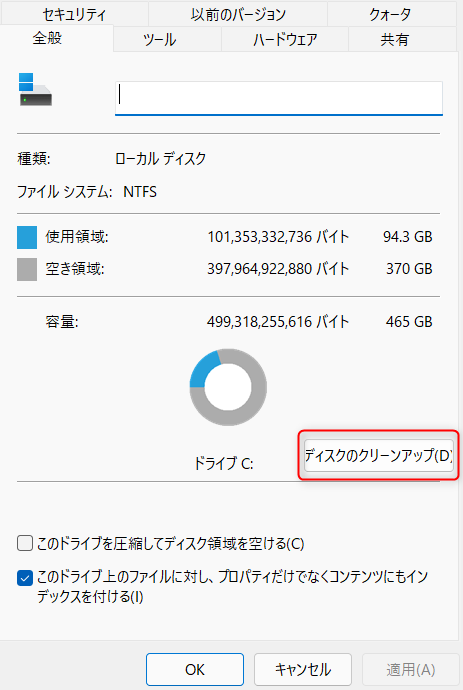The image size is (463, 690).
Task: Click the blue used space color square
Action: [27, 237]
